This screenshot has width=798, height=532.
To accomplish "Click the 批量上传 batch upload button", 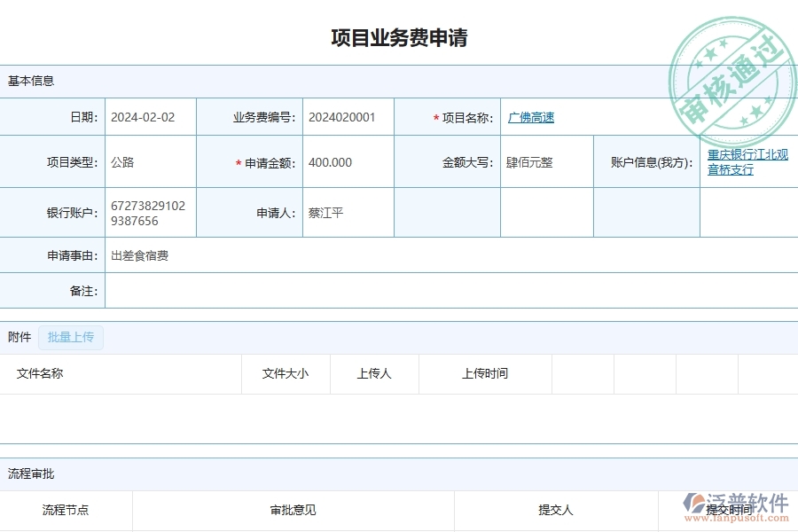I will click(x=71, y=337).
